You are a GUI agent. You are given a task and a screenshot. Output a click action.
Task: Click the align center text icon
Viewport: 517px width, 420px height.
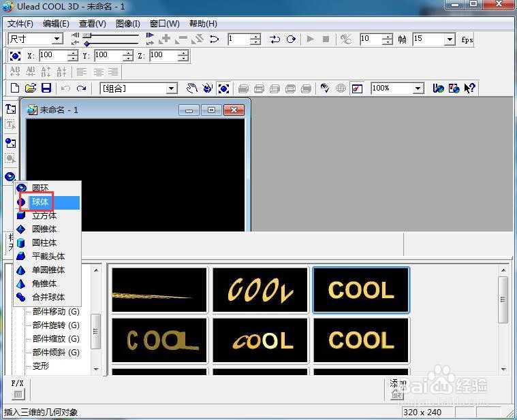pyautogui.click(x=98, y=71)
